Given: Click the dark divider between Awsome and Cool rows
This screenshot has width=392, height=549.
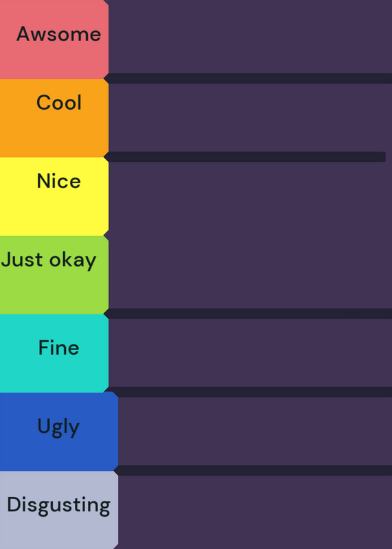Looking at the screenshot, I should click(x=248, y=78).
